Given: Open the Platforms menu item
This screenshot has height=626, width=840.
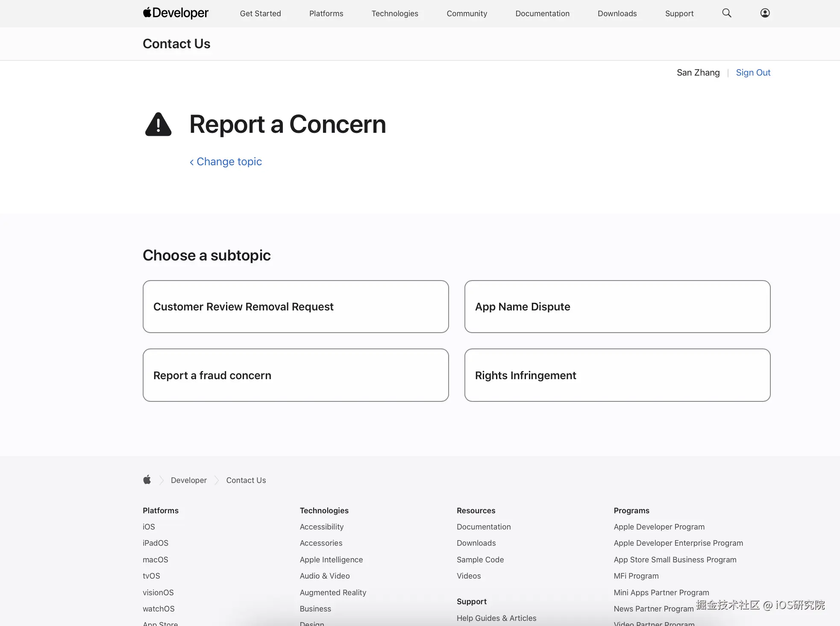Looking at the screenshot, I should [x=326, y=14].
